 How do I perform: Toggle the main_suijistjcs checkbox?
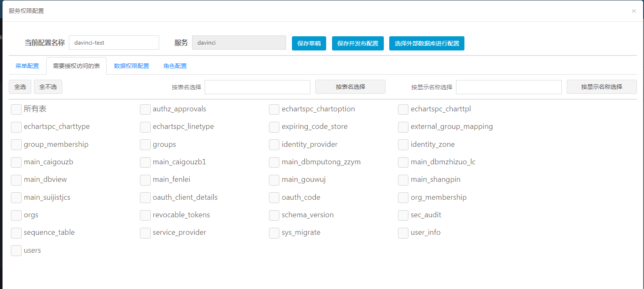click(16, 198)
